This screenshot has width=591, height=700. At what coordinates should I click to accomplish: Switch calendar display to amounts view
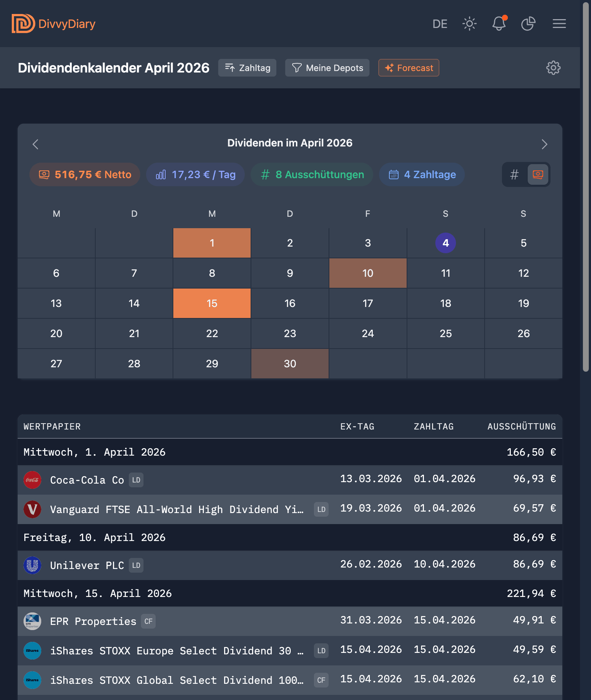537,174
